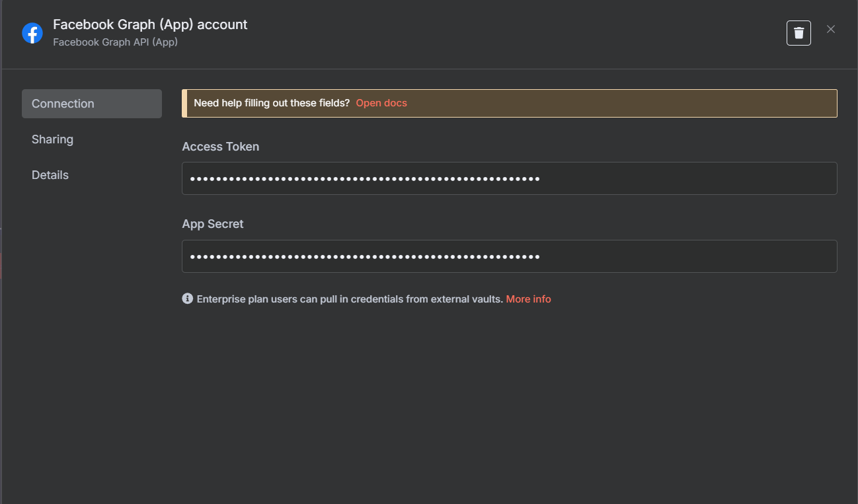
Task: Follow the More info link
Action: [528, 299]
